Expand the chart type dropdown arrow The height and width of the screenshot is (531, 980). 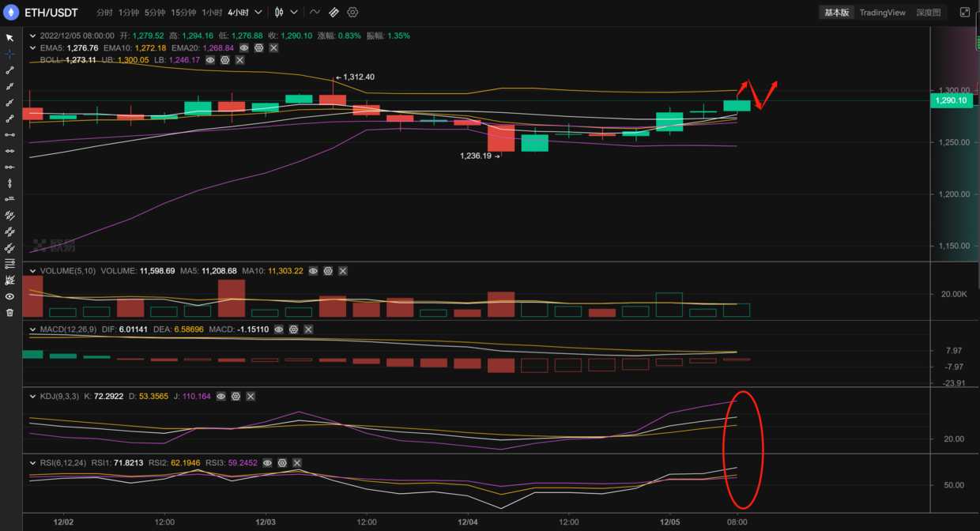[294, 13]
